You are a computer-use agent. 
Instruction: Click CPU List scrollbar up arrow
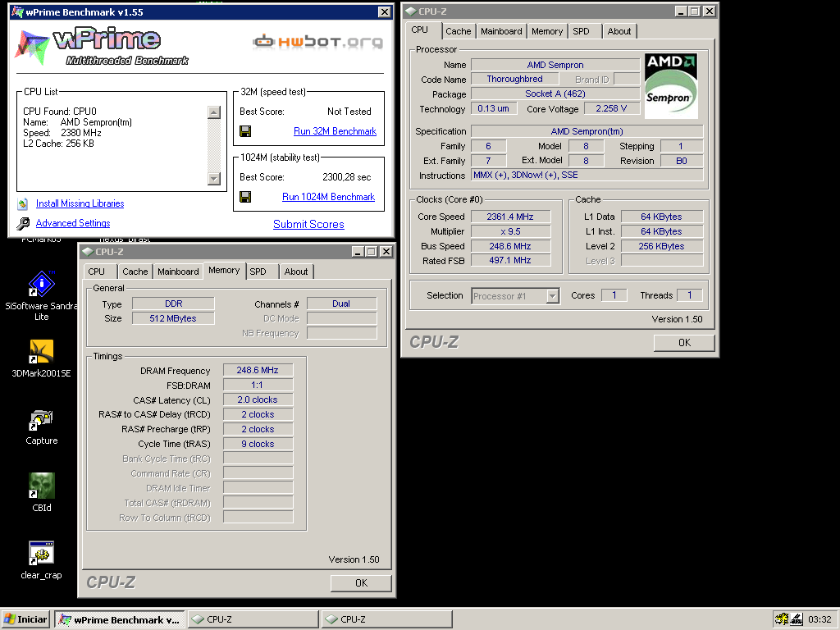214,112
